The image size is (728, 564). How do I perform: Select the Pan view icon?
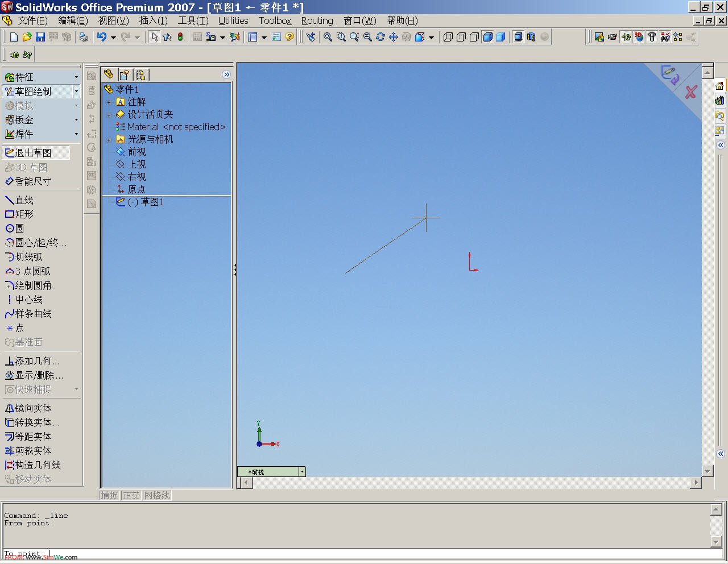click(393, 37)
